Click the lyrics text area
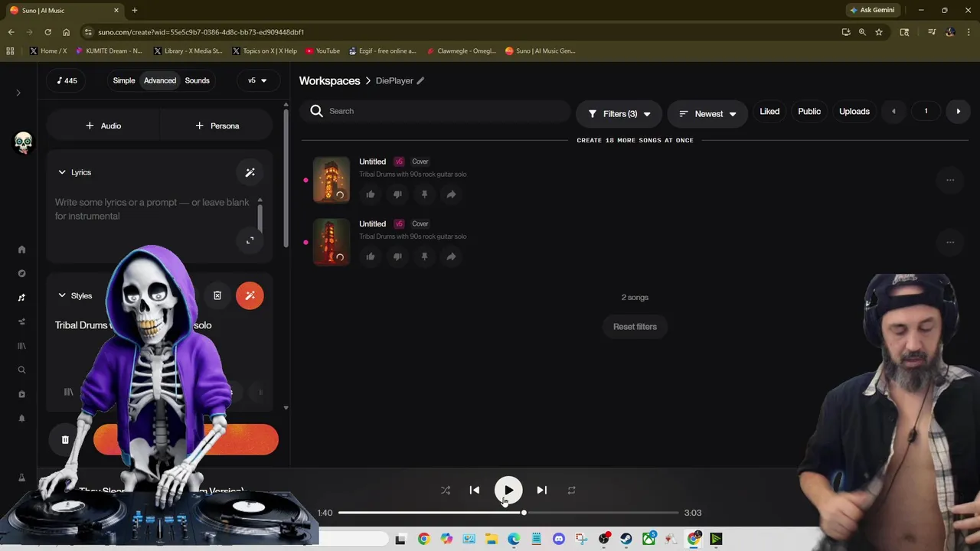This screenshot has width=980, height=551. click(152, 210)
